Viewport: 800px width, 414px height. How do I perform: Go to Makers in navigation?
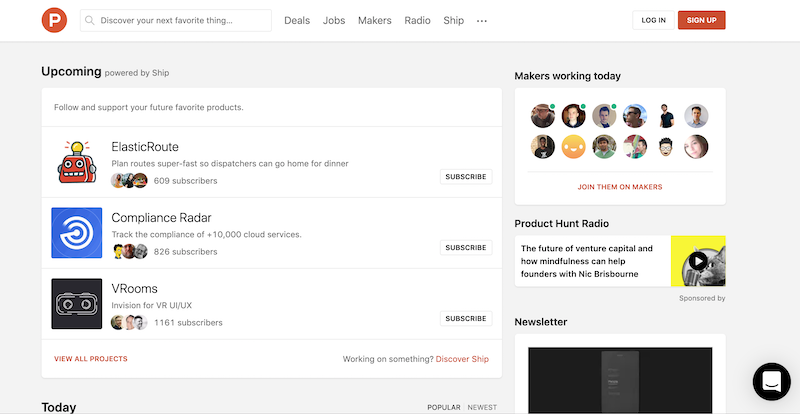tap(374, 20)
